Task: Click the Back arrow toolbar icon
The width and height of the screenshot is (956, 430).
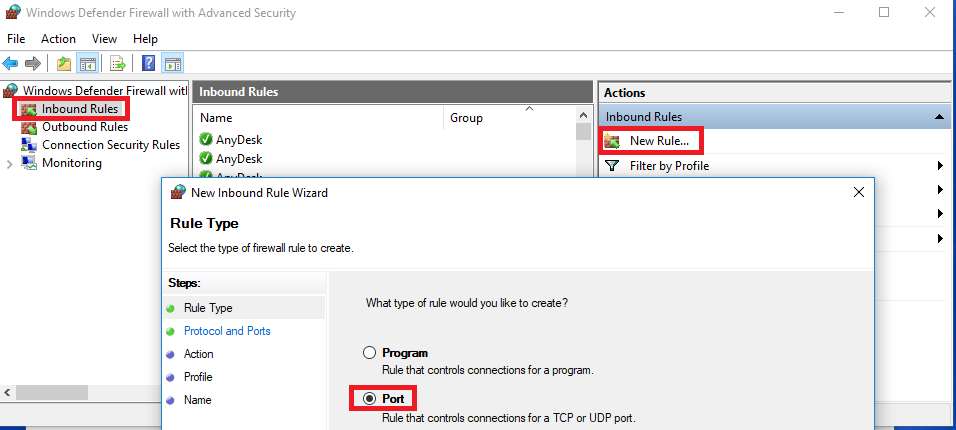Action: point(11,64)
